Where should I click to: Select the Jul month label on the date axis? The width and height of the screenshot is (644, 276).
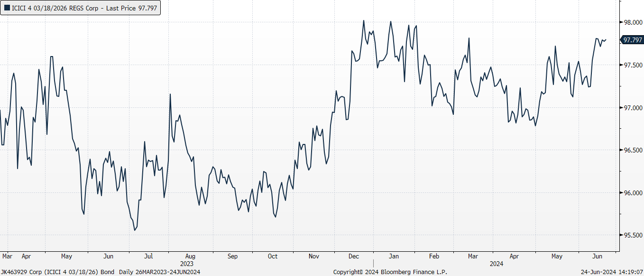(148, 256)
